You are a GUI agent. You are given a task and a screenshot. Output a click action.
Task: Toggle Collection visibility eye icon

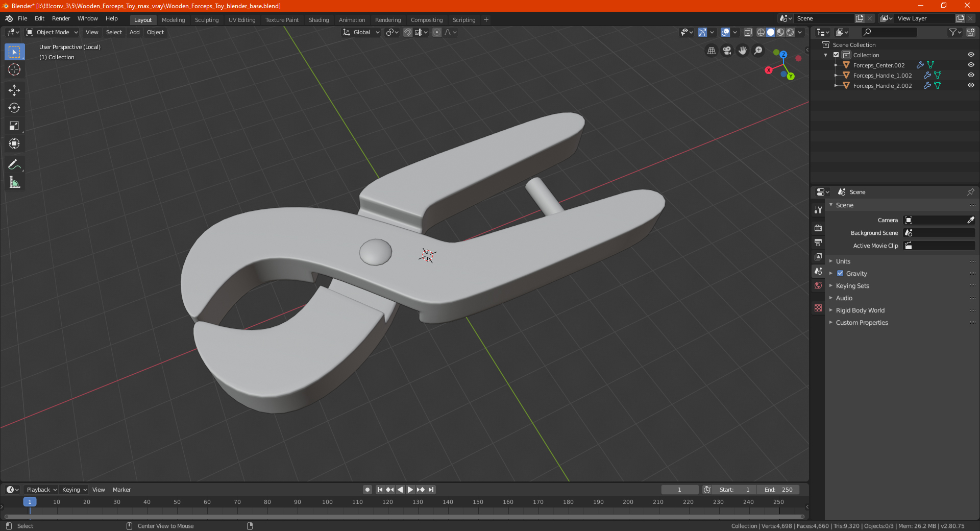(971, 55)
